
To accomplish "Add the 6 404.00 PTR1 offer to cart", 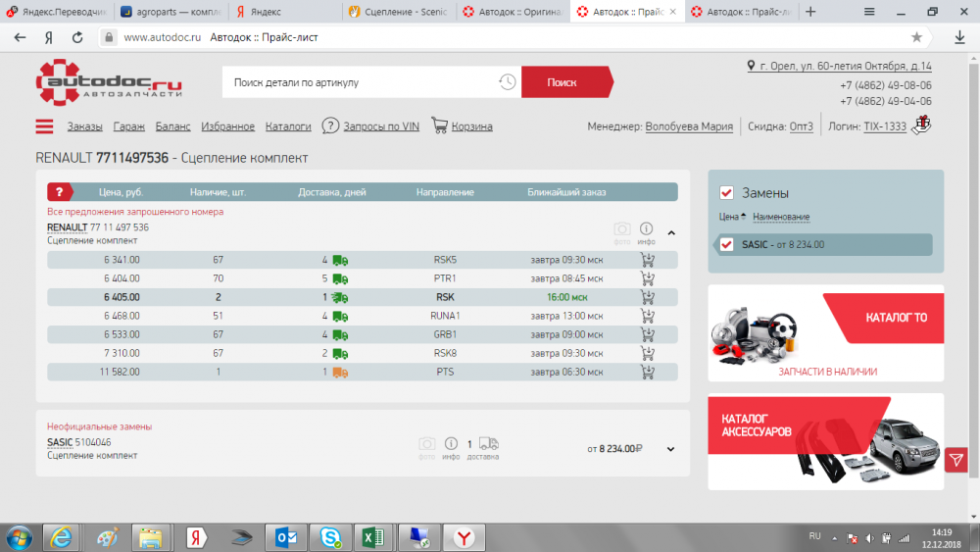I will point(648,278).
